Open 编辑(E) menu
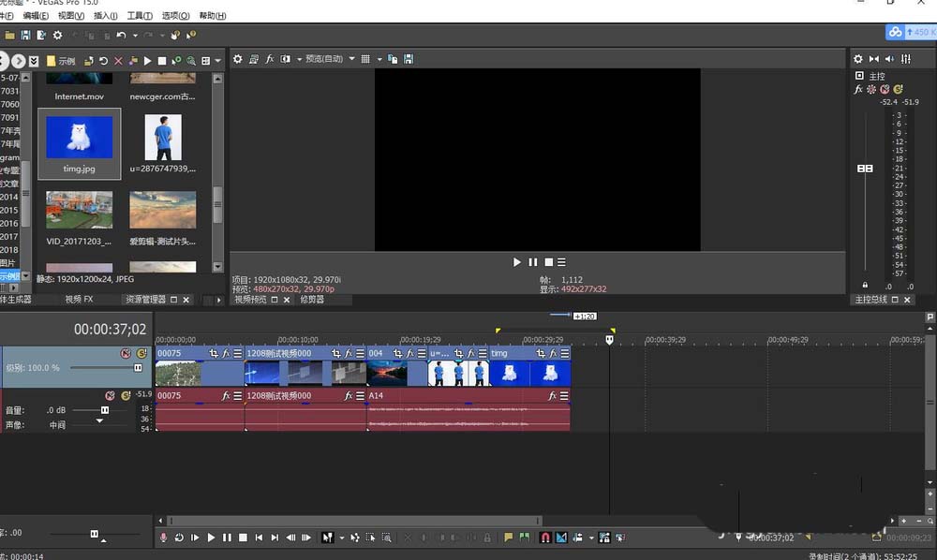 pyautogui.click(x=36, y=16)
